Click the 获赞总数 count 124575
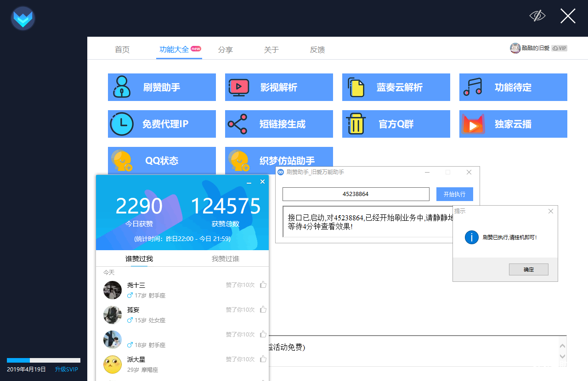This screenshot has width=588, height=381. click(226, 206)
